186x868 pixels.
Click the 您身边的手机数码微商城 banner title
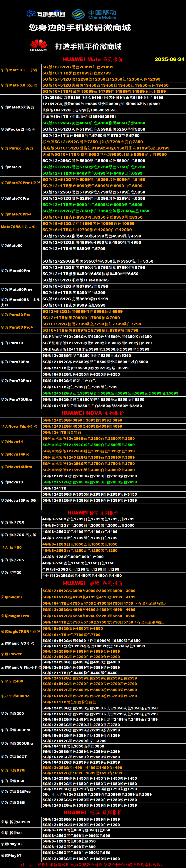pos(80,28)
